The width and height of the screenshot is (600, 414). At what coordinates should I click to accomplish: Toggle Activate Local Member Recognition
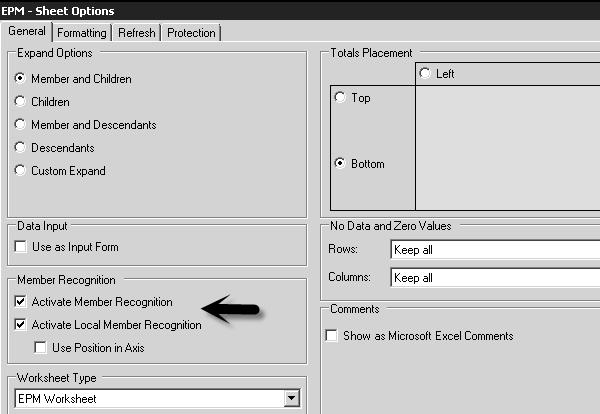(21, 325)
